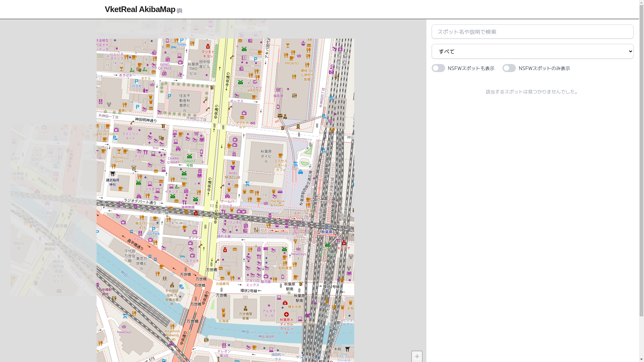Click the coffee cup icon above エクセルシオール
Screen dimensions: 644x362
(x=281, y=156)
